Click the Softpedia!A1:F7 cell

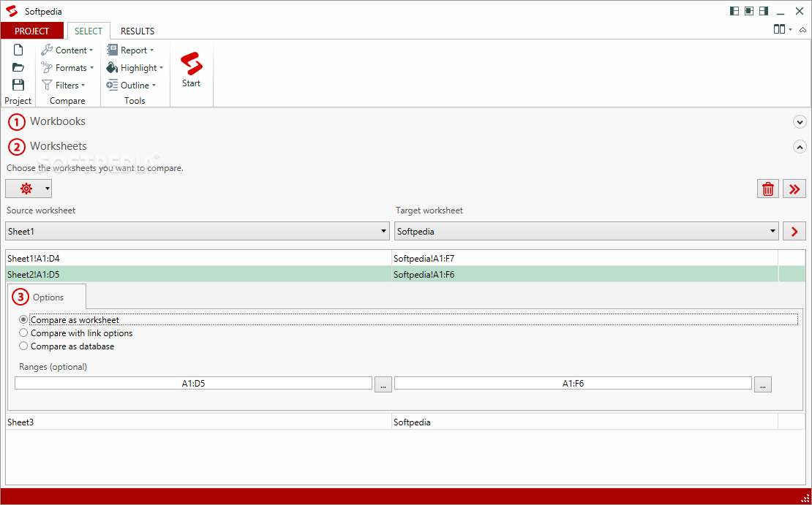(x=584, y=258)
